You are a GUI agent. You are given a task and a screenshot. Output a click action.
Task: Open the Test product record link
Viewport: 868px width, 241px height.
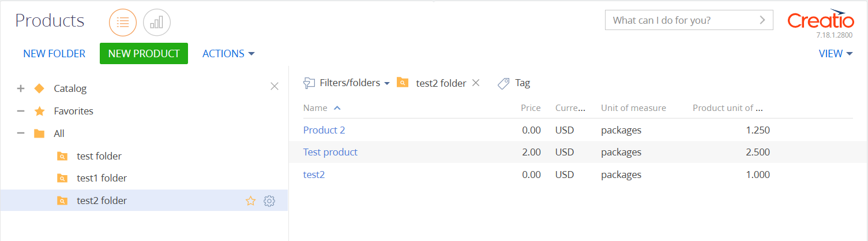(330, 152)
